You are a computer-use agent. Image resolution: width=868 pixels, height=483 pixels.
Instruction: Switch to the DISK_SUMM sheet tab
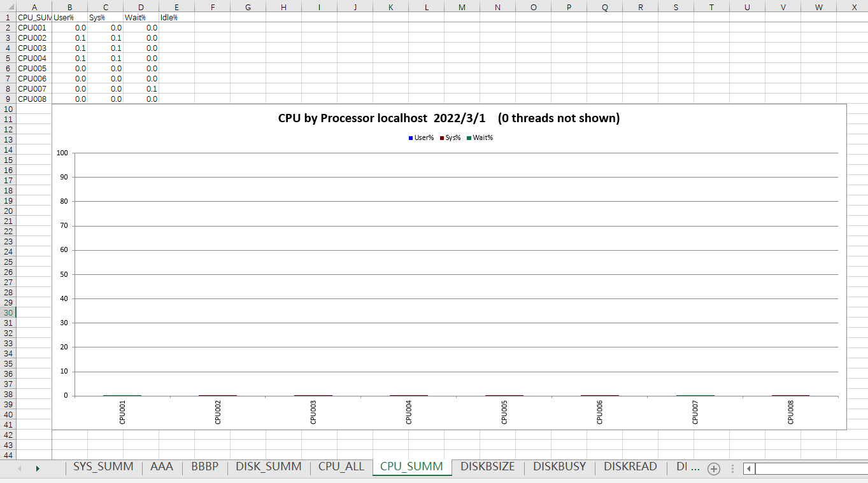(268, 467)
